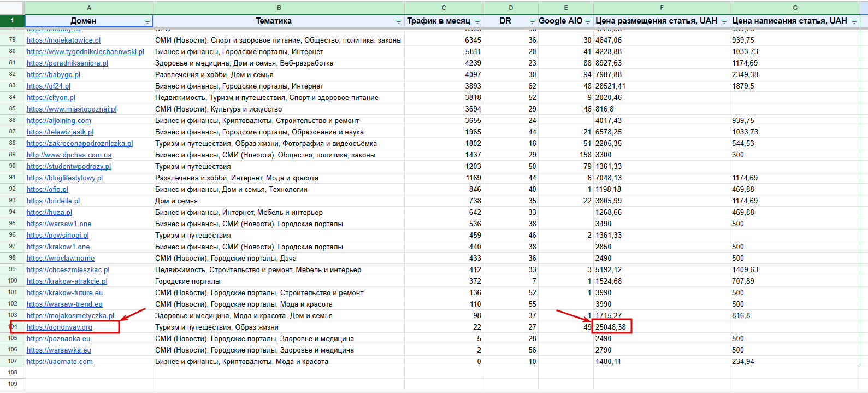
Task: Open the krakow-future.eu link
Action: 64,292
